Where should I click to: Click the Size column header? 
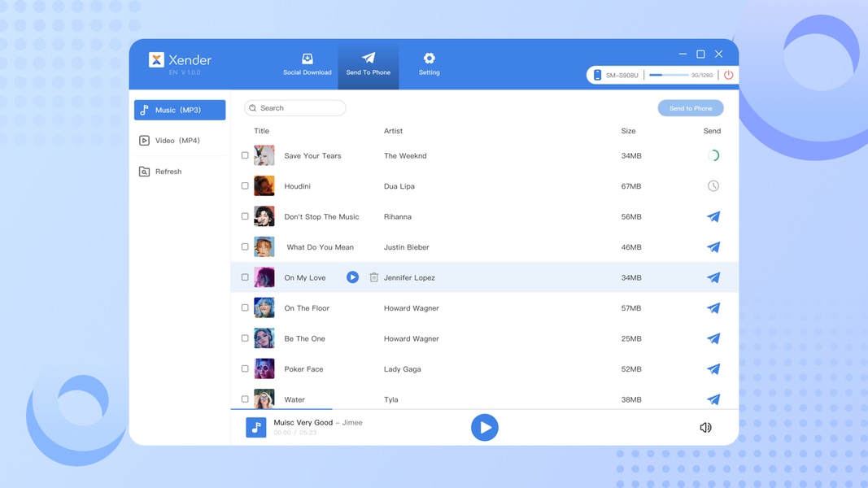628,131
